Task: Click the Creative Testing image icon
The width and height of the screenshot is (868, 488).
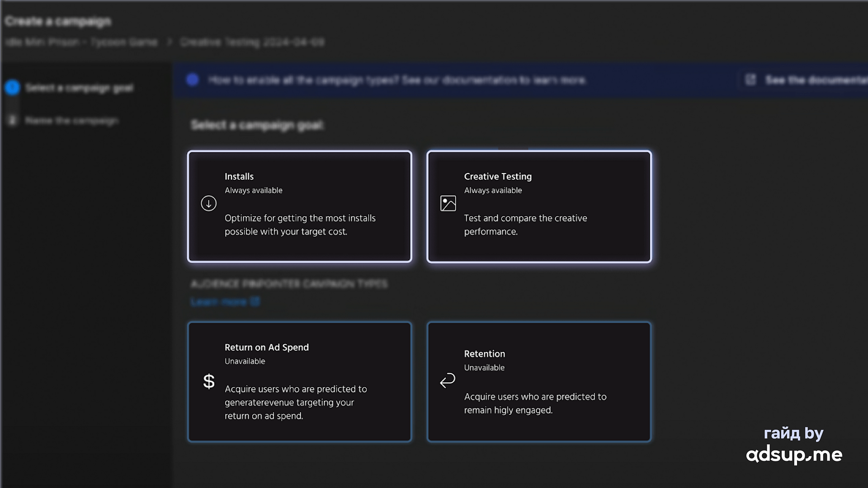Action: [x=448, y=203]
